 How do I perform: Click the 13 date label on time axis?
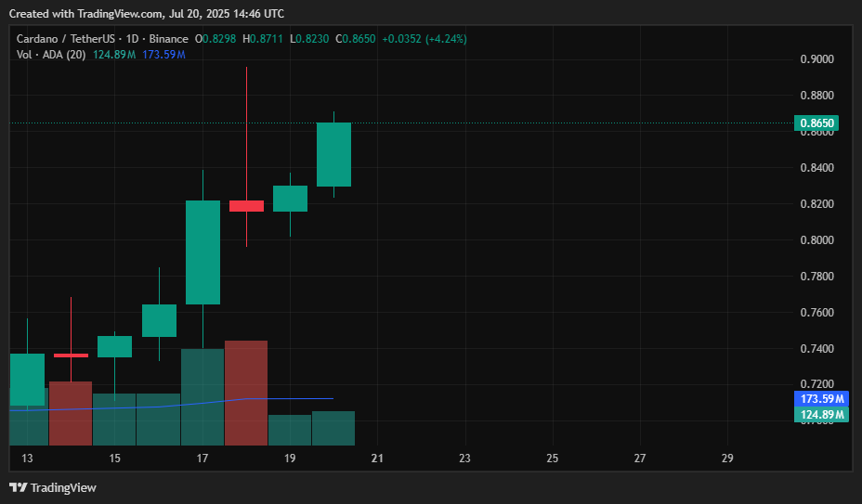click(27, 458)
